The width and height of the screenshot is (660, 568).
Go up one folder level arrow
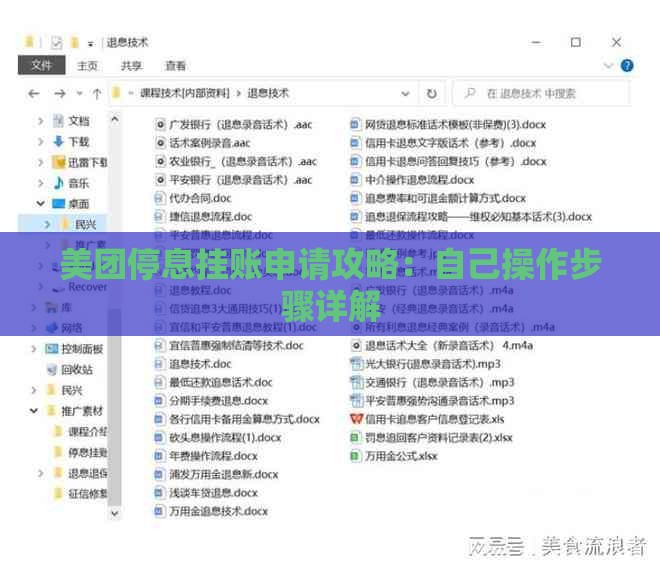click(97, 93)
